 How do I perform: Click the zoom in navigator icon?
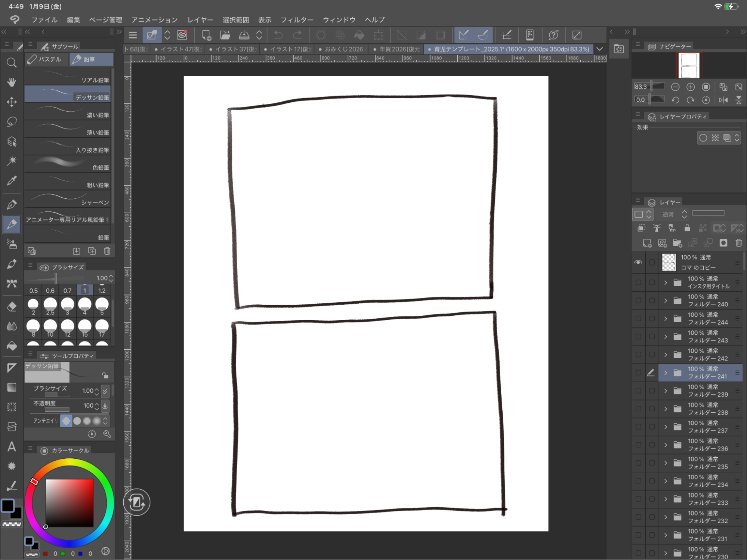tap(690, 87)
